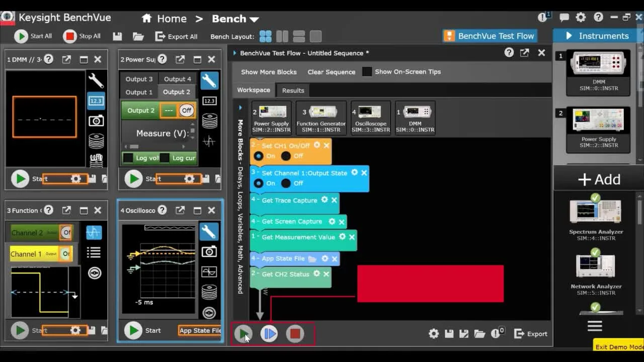Toggle Channel 2 output in Function Generator
Viewport: 644px width, 362px height.
(x=66, y=233)
